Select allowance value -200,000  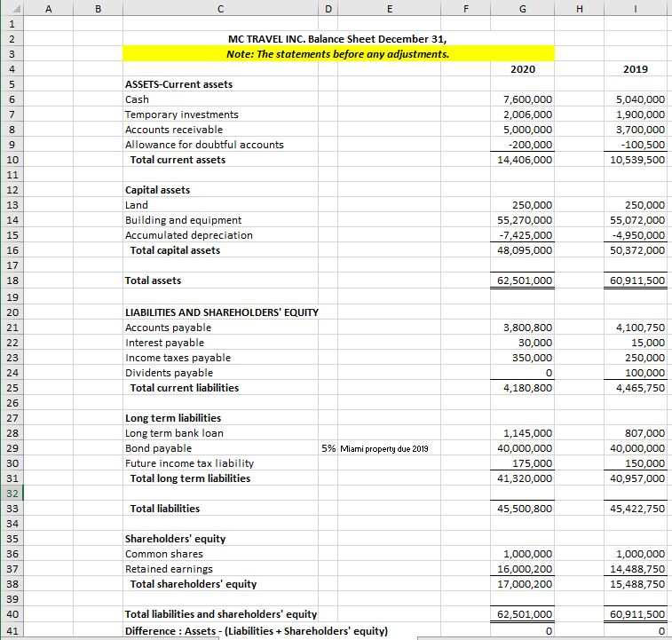click(523, 145)
